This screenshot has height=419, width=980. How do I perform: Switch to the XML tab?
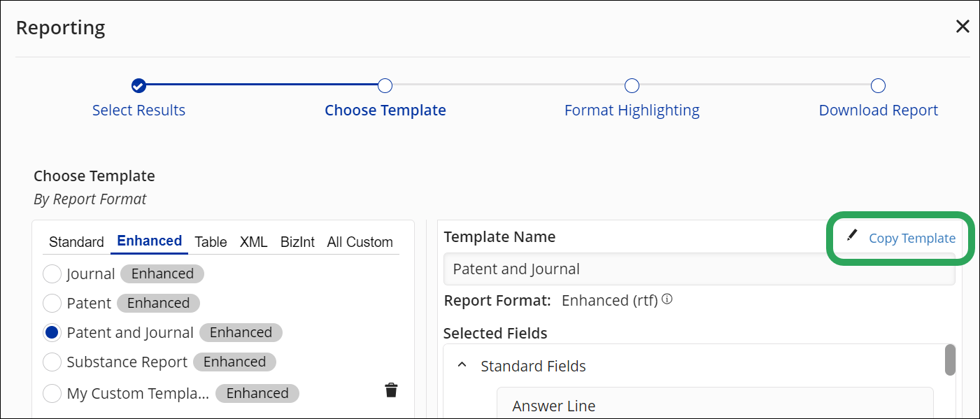[253, 242]
